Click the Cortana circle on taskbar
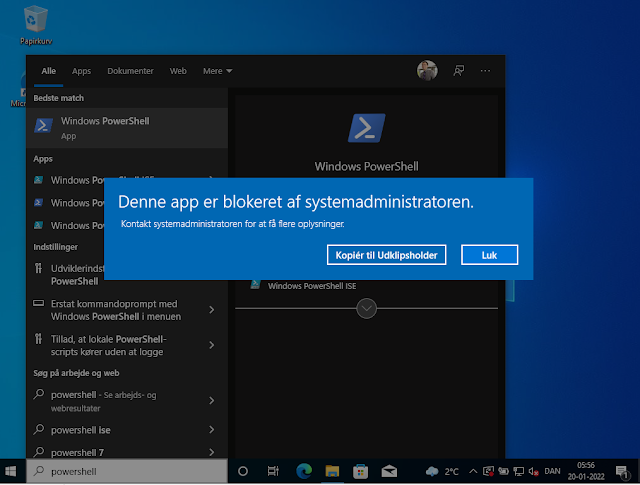The image size is (640, 485). (x=243, y=472)
